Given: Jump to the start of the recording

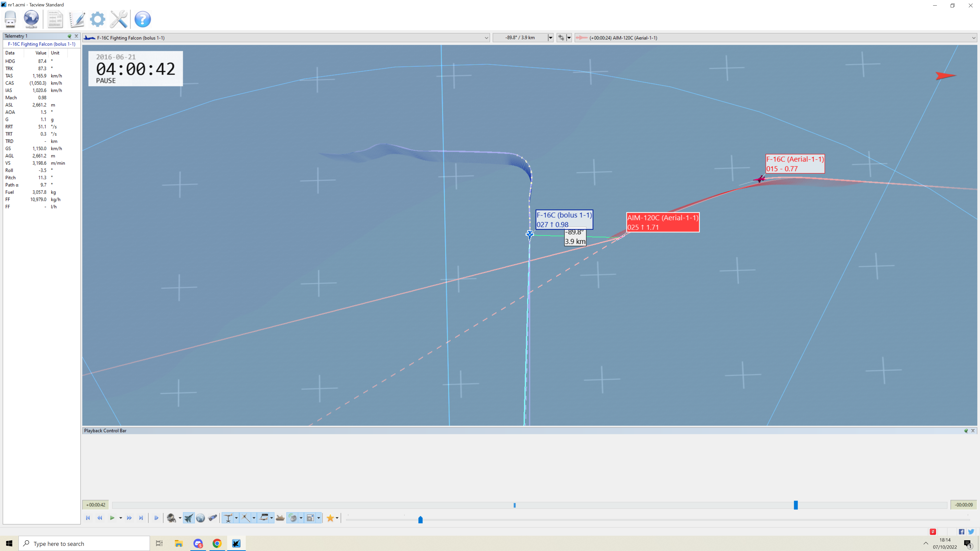Looking at the screenshot, I should click(x=88, y=518).
